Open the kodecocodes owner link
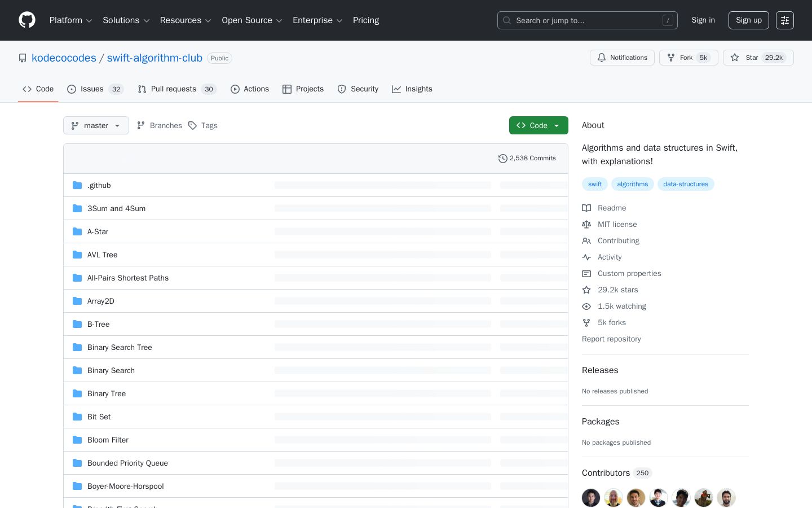812x508 pixels. pos(64,58)
